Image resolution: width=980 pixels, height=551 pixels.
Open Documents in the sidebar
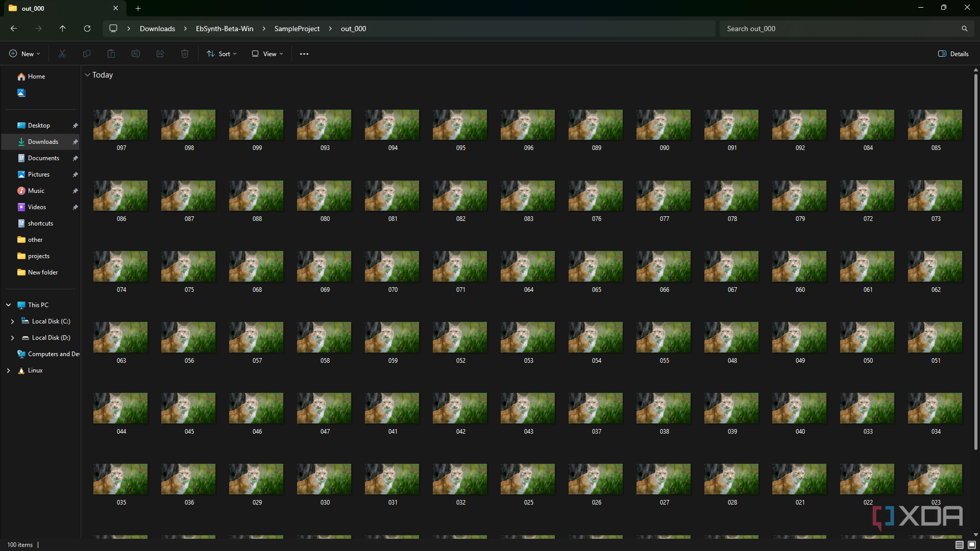pyautogui.click(x=43, y=158)
